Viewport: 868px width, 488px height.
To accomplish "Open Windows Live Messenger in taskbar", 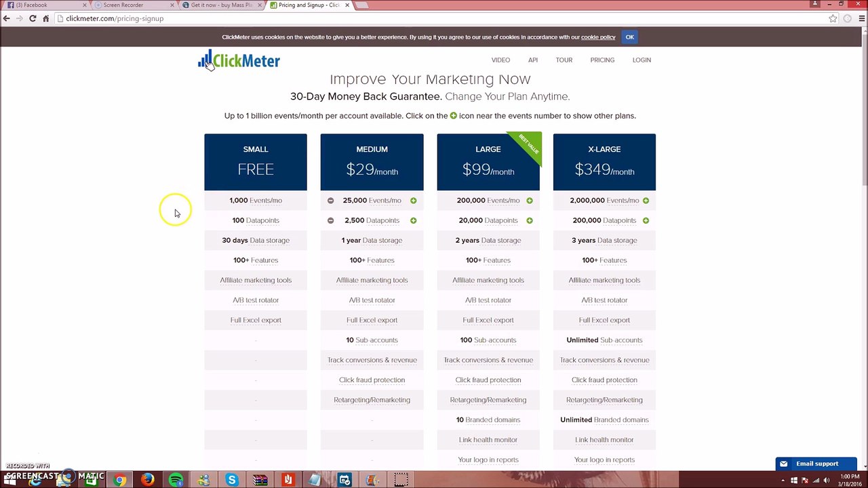I will 204,480.
